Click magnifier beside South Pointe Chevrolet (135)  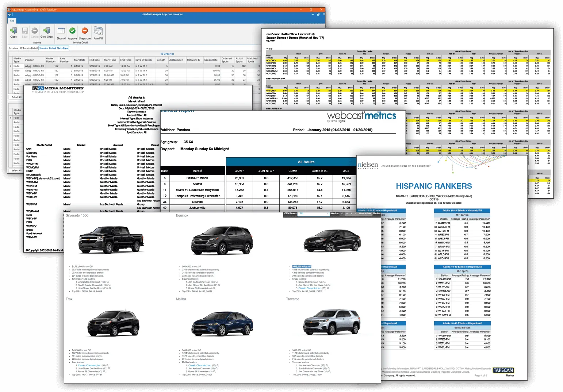pos(110,285)
